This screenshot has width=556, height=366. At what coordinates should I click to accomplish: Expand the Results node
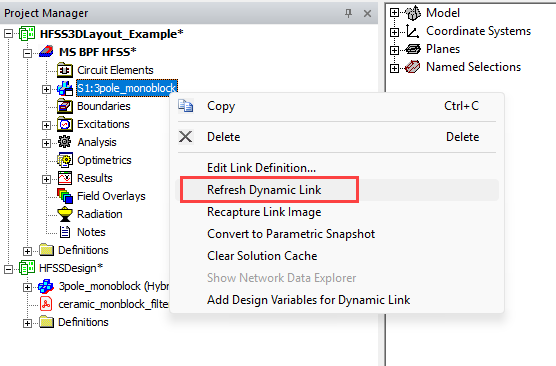(x=46, y=179)
